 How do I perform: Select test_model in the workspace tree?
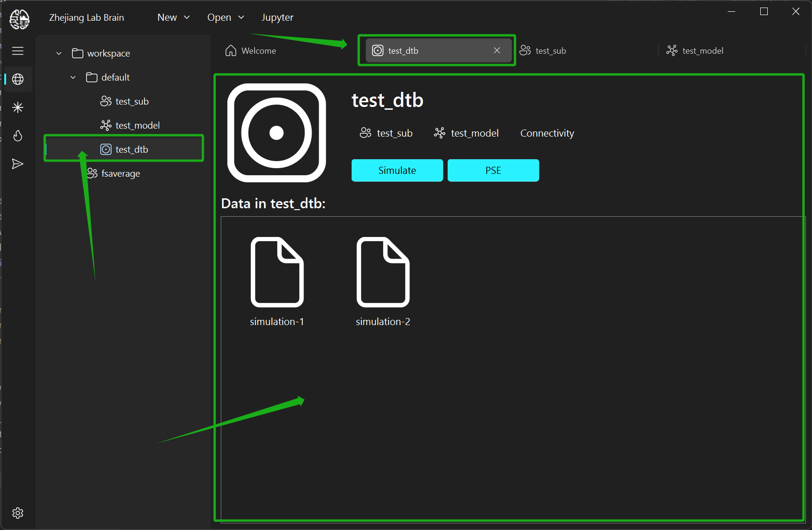[x=124, y=125]
